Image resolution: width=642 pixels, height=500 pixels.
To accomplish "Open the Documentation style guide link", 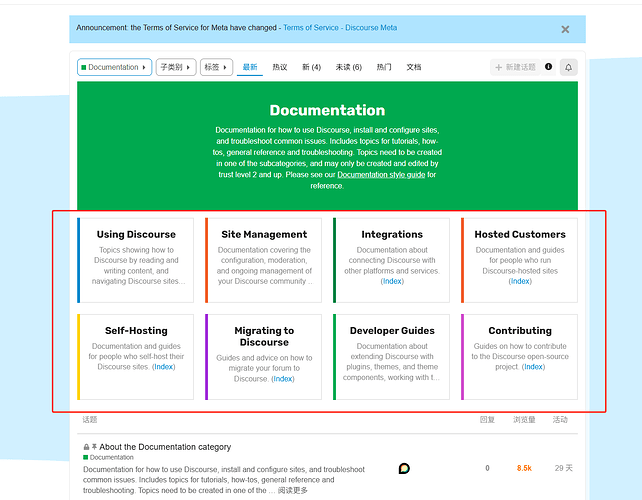I will 381,174.
